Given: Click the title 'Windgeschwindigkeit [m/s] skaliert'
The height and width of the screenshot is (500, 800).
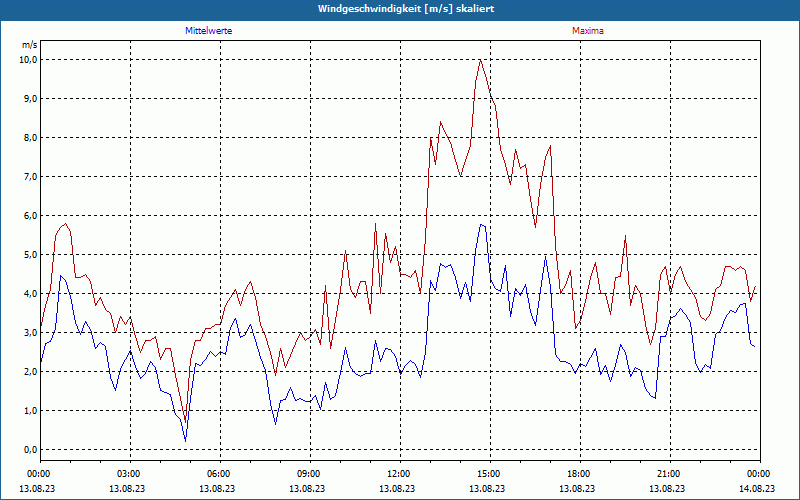Looking at the screenshot, I should point(406,9).
